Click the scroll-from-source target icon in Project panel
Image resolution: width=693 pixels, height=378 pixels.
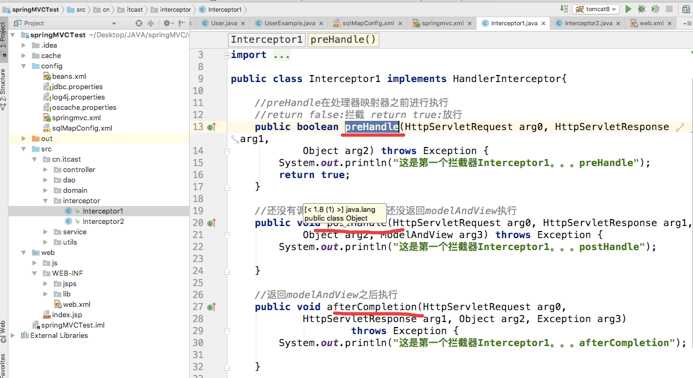pos(139,23)
